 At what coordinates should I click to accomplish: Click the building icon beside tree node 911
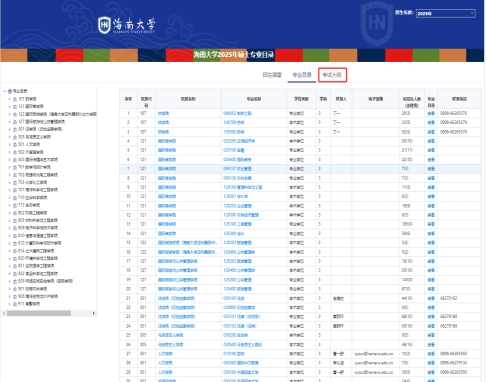(15, 304)
